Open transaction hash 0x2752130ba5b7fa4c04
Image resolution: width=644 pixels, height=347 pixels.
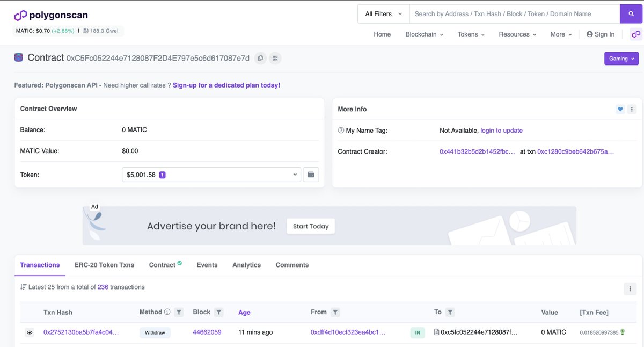(x=81, y=332)
